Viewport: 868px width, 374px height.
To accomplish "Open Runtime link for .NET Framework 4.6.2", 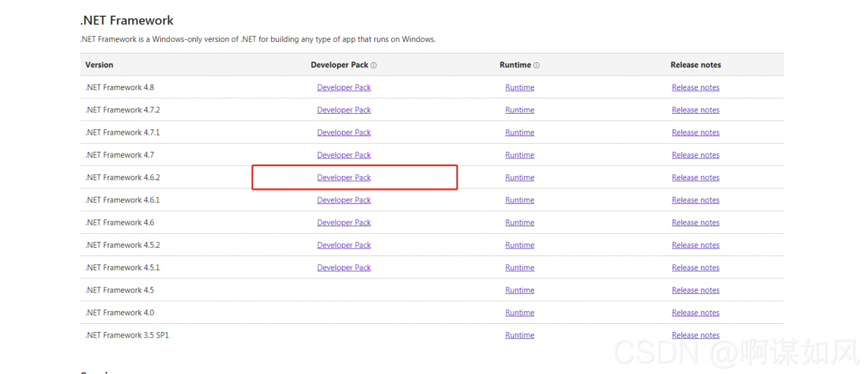I will pyautogui.click(x=519, y=178).
